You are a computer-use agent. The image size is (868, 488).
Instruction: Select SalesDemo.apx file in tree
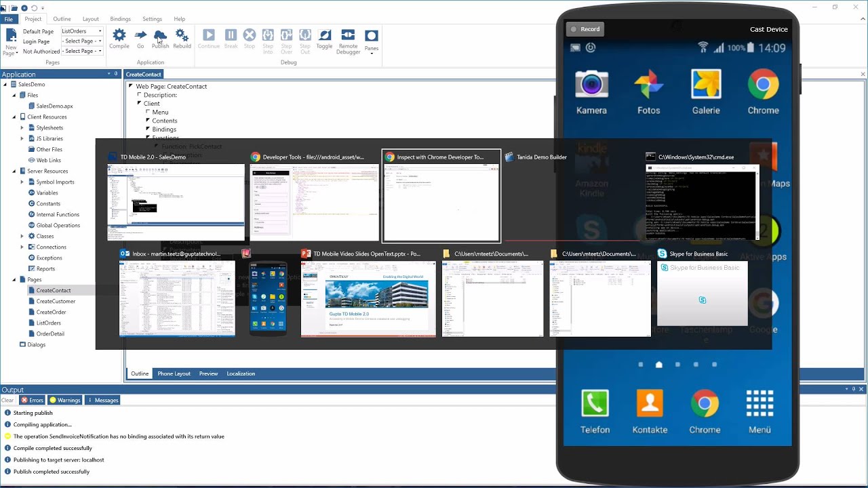pos(54,106)
